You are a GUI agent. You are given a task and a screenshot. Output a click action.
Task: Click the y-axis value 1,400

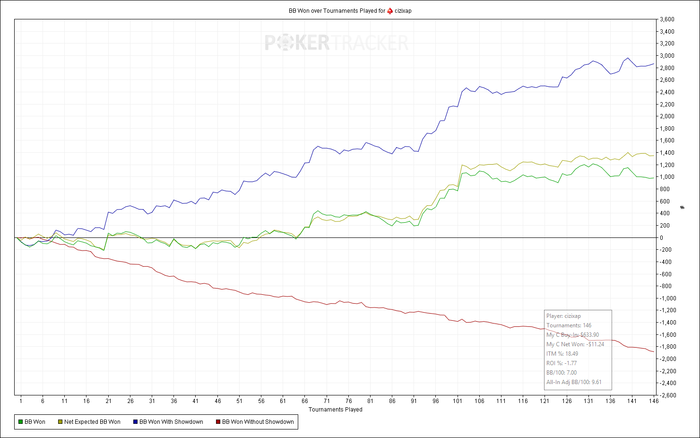click(668, 153)
